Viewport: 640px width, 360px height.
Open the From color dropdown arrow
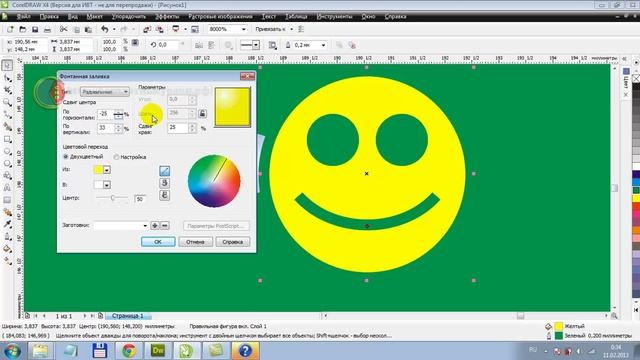[x=107, y=170]
